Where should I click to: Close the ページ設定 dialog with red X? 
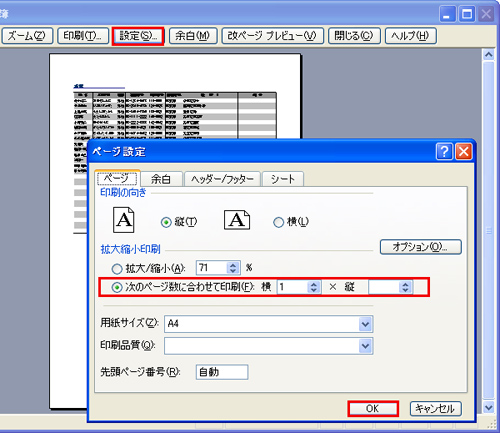click(x=464, y=152)
